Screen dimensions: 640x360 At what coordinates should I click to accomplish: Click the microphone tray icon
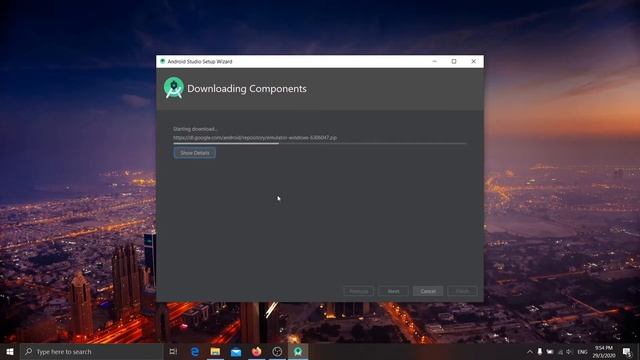coord(540,351)
